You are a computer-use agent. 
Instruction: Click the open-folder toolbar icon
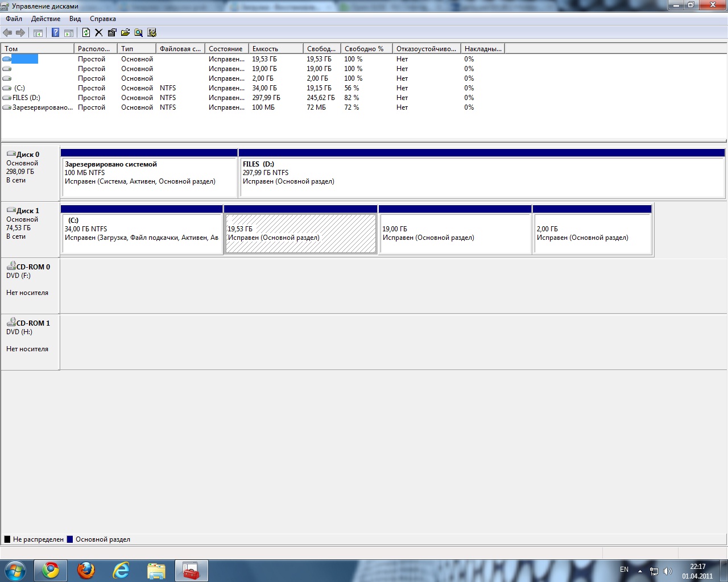tap(125, 33)
